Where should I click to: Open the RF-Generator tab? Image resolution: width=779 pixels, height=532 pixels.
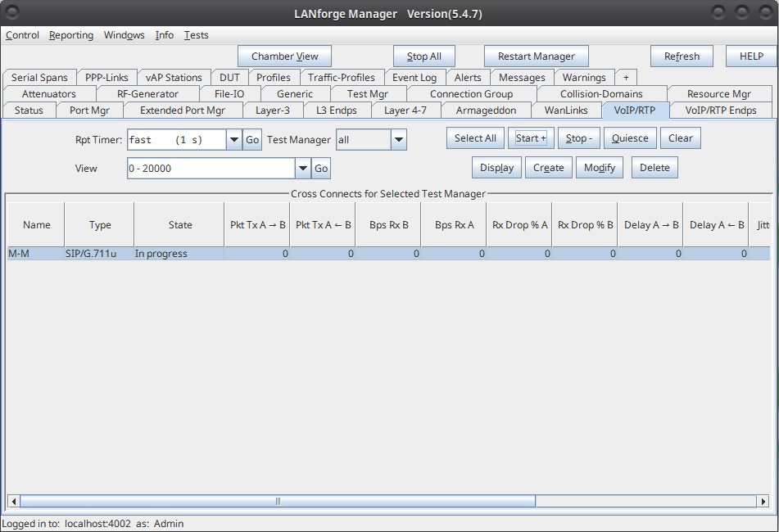(147, 94)
